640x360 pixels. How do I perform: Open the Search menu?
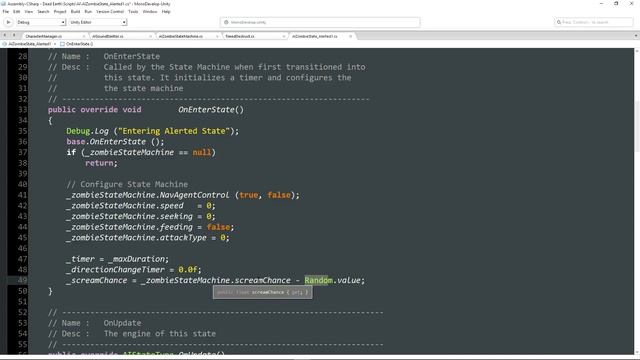tap(43, 11)
